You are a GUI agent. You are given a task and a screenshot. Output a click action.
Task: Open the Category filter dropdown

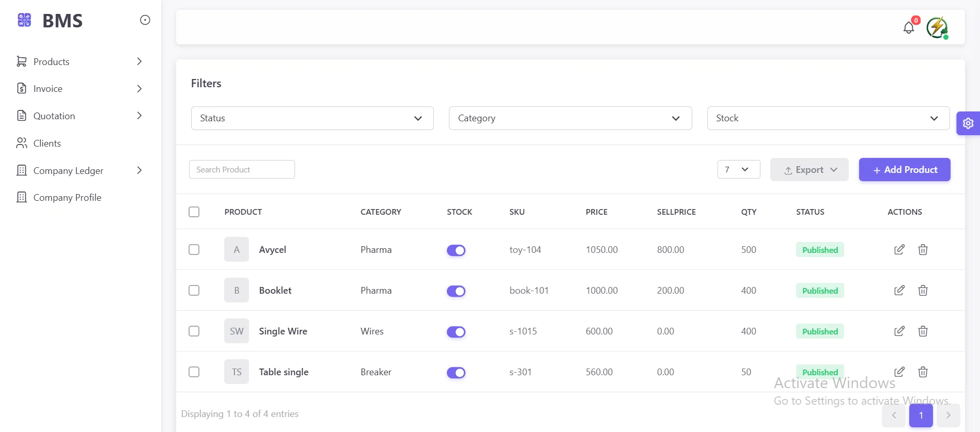click(570, 118)
